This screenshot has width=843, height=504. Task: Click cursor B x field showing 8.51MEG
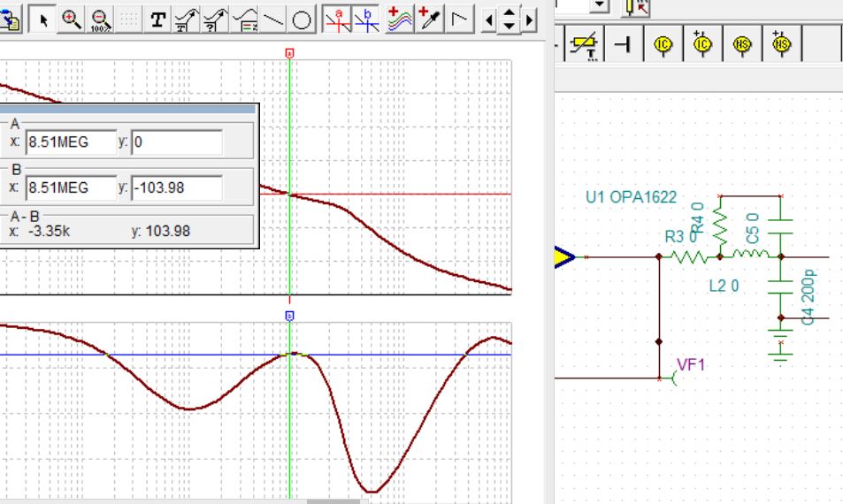pyautogui.click(x=71, y=188)
